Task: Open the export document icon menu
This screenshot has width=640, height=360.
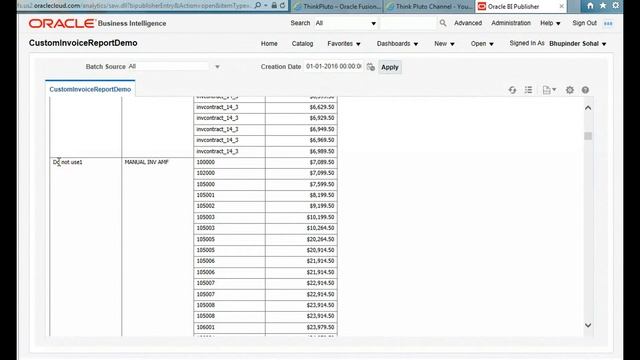Action: coord(549,90)
